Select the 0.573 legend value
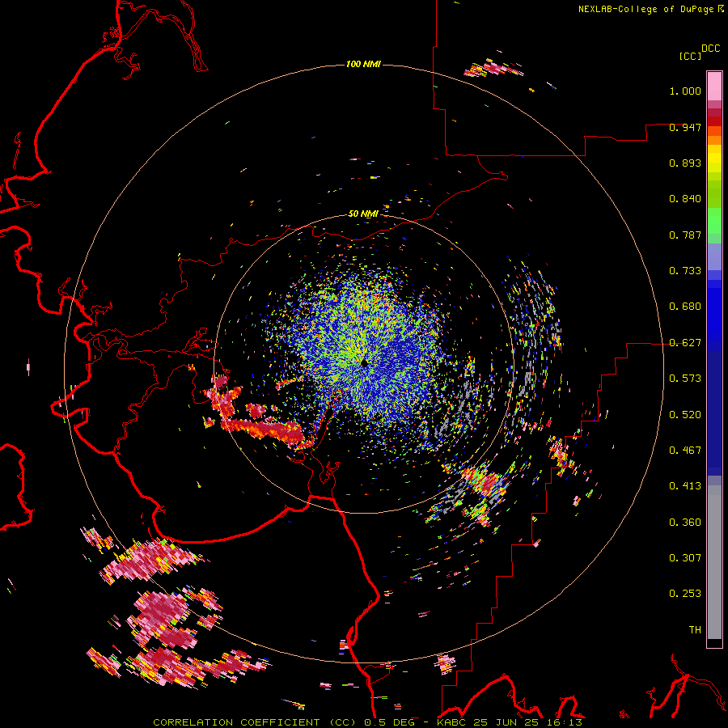 click(685, 379)
